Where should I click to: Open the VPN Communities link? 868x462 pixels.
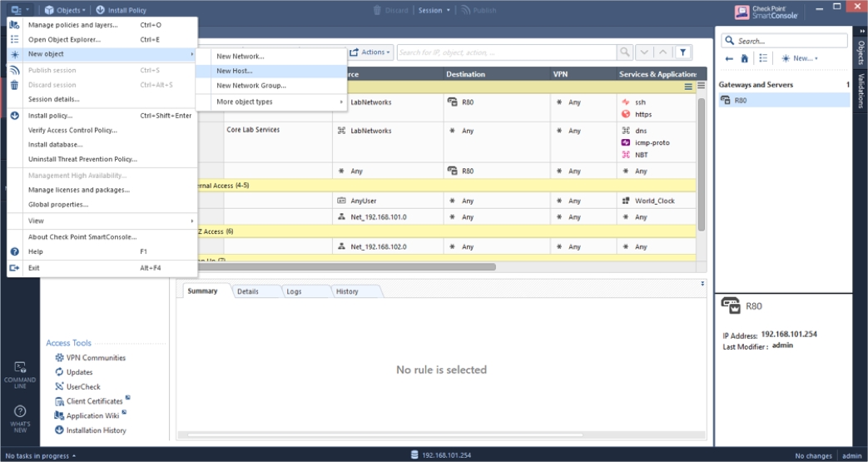click(x=96, y=358)
